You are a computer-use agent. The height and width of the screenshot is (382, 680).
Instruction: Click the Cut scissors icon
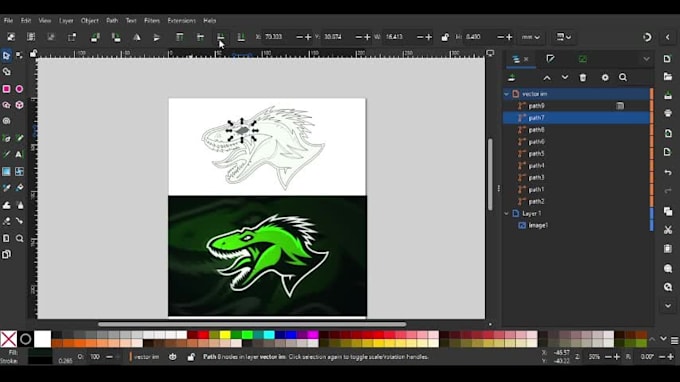click(x=668, y=230)
